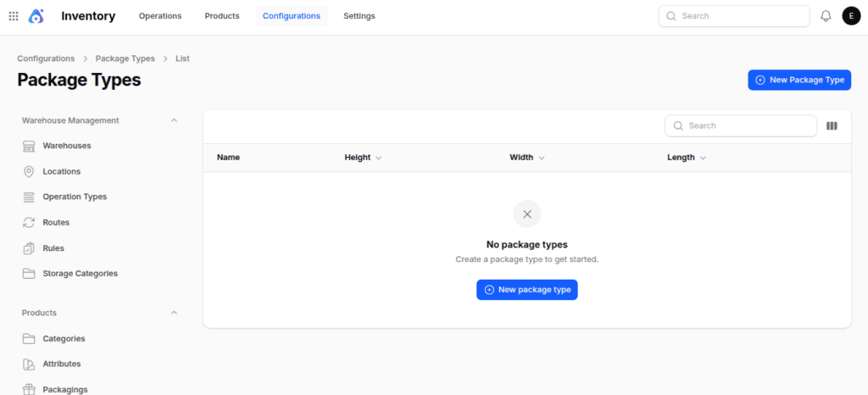Viewport: 868px width, 395px height.
Task: Click the Storage Categories folder icon
Action: (x=29, y=274)
